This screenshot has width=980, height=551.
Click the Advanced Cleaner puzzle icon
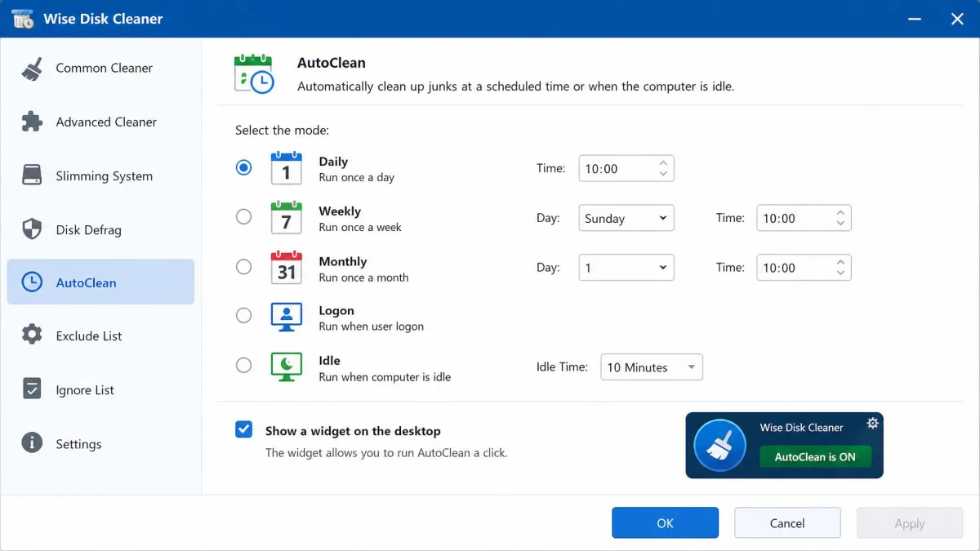pos(32,122)
